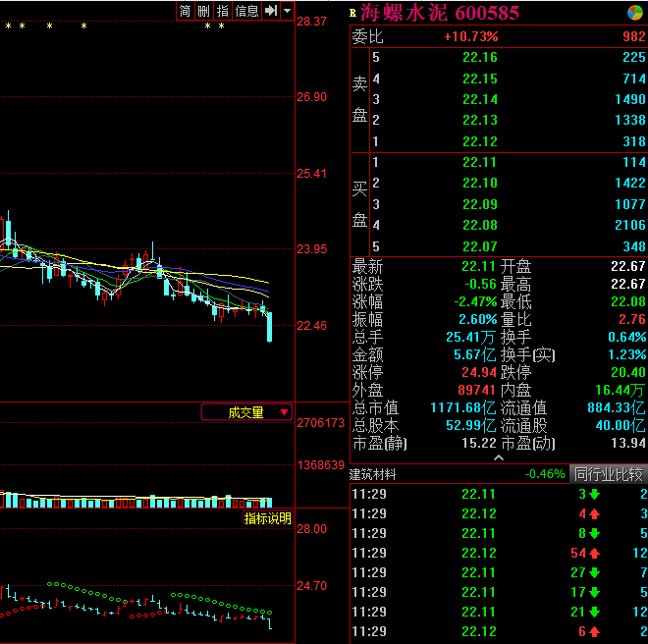Click the 委比 value +10.73%
Image resolution: width=648 pixels, height=644 pixels.
click(471, 36)
